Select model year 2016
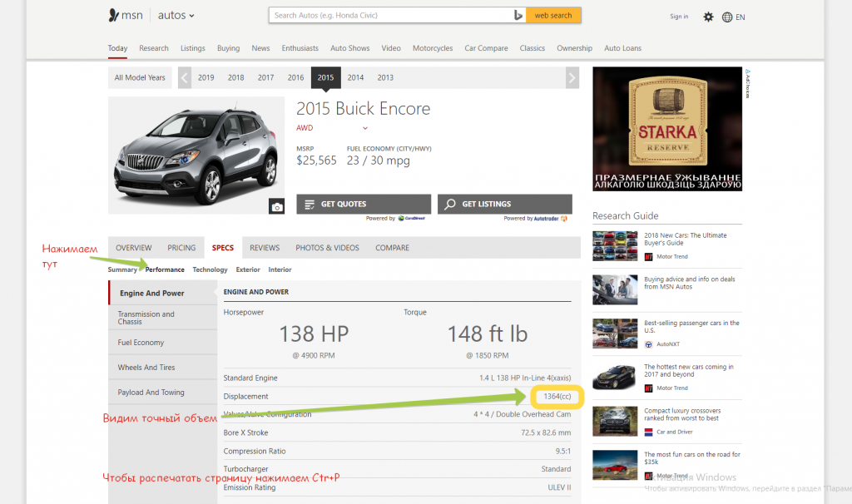This screenshot has width=852, height=504. (295, 77)
